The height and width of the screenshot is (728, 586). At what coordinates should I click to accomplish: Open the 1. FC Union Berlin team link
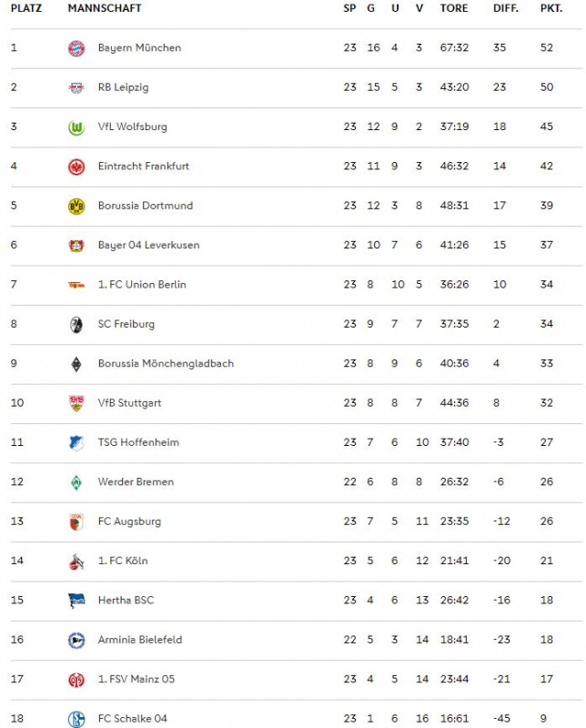click(x=142, y=285)
